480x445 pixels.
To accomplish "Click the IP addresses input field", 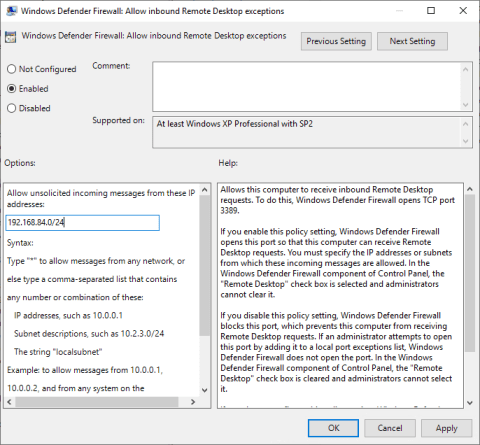I will (83, 223).
